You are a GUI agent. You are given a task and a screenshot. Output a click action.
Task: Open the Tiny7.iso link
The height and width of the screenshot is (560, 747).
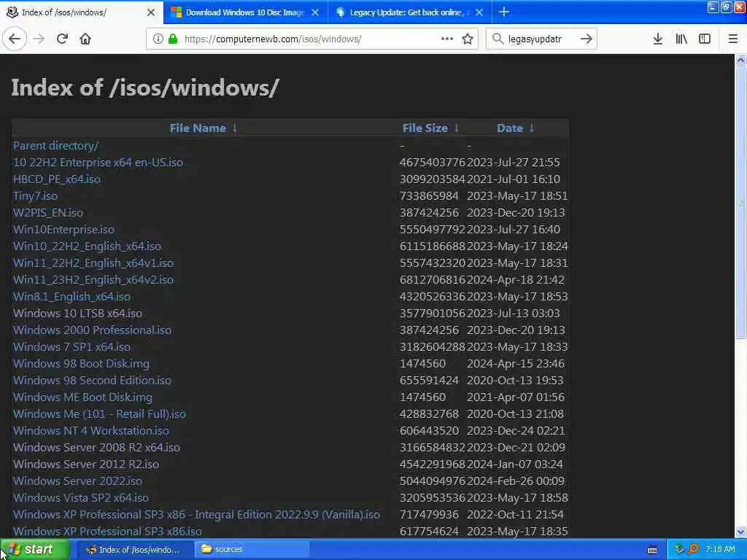[35, 195]
